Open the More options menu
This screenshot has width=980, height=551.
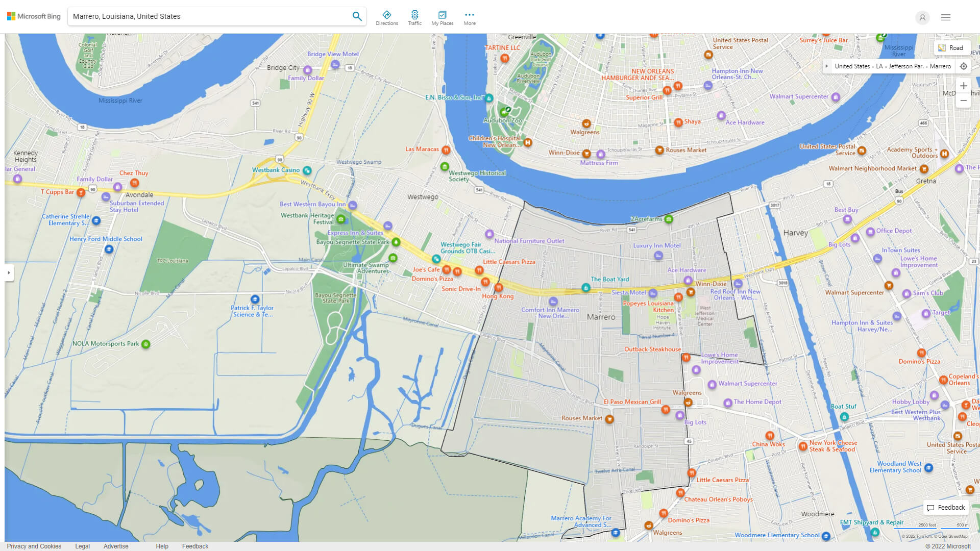[469, 18]
